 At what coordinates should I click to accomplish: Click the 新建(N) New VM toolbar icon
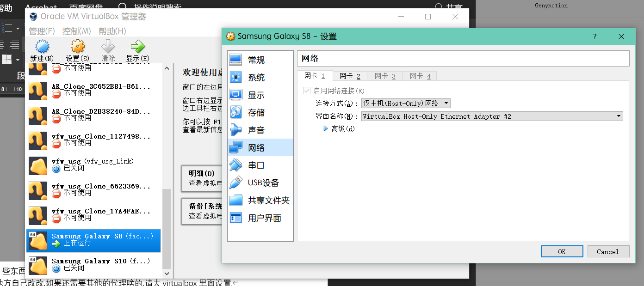pos(42,47)
